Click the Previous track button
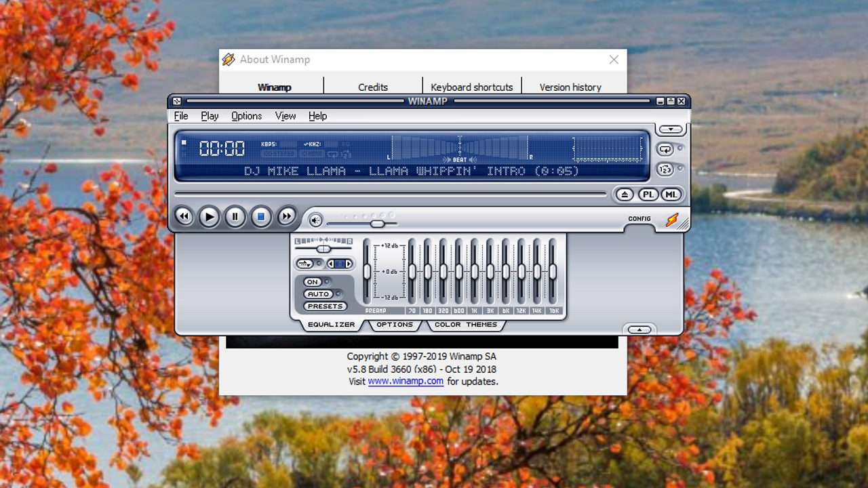 point(184,216)
